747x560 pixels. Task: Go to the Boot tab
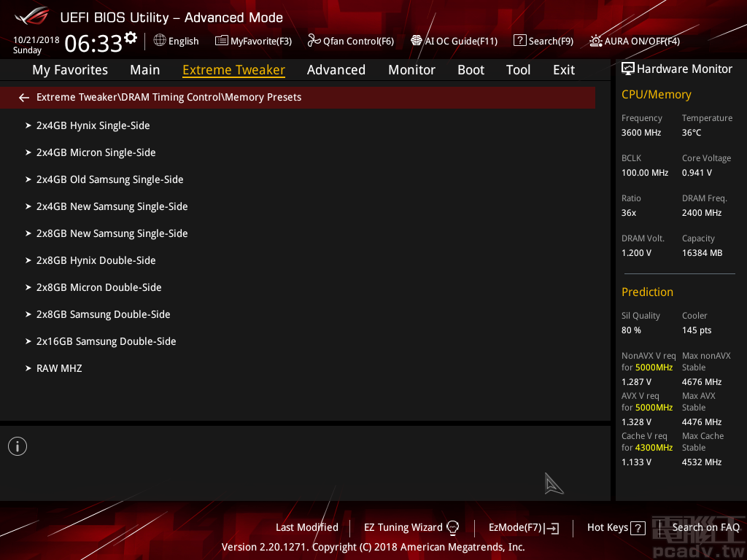[471, 70]
